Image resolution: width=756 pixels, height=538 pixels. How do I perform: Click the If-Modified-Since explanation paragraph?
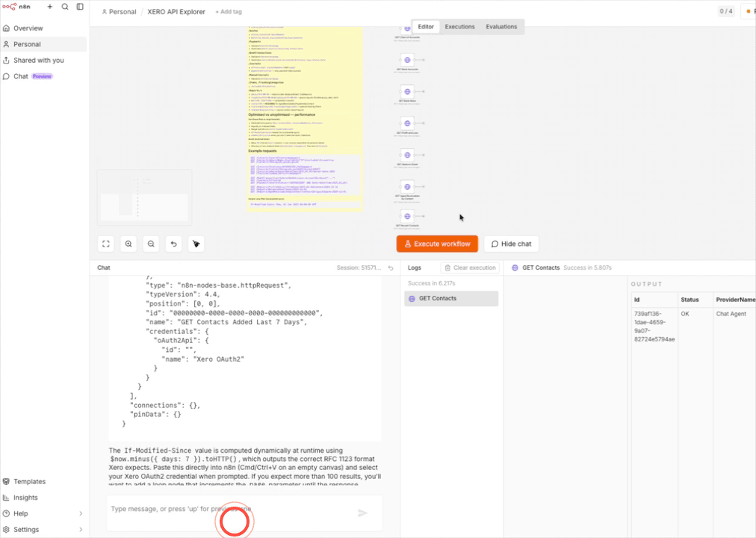pos(245,468)
